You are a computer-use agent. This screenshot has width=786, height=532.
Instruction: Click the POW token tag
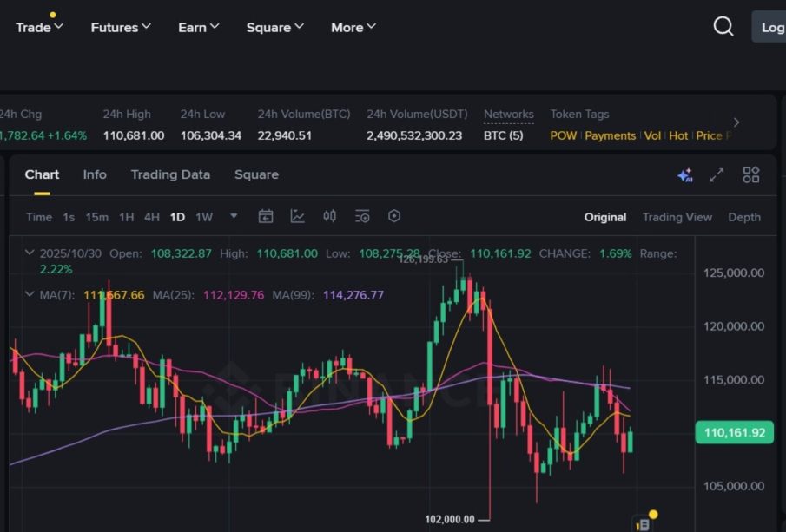pyautogui.click(x=563, y=136)
